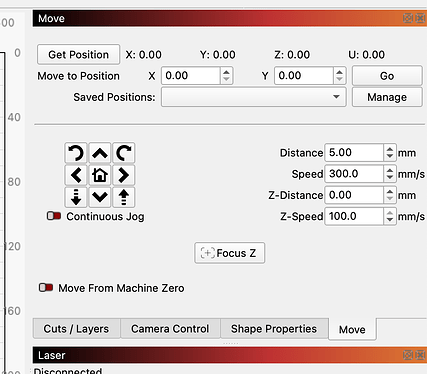
Task: Switch to the Cuts / Layers tab
Action: click(76, 329)
